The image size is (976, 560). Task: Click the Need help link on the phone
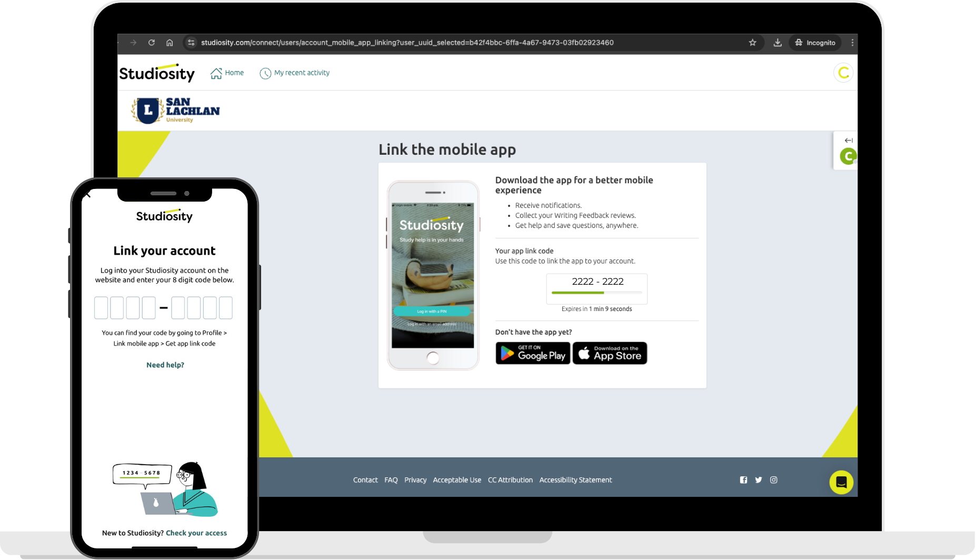pyautogui.click(x=165, y=364)
